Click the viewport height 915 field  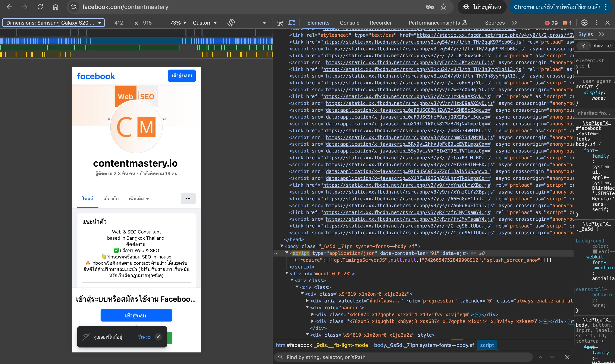(147, 23)
